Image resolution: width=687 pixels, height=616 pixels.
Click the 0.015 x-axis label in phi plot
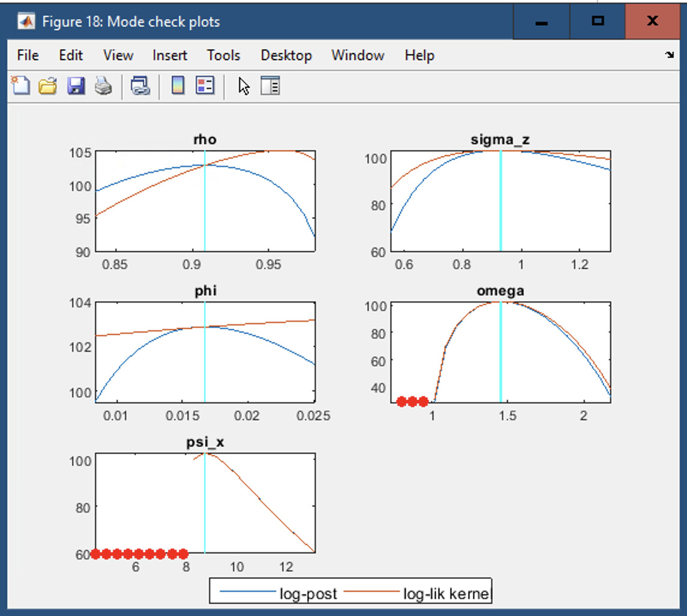click(x=183, y=416)
